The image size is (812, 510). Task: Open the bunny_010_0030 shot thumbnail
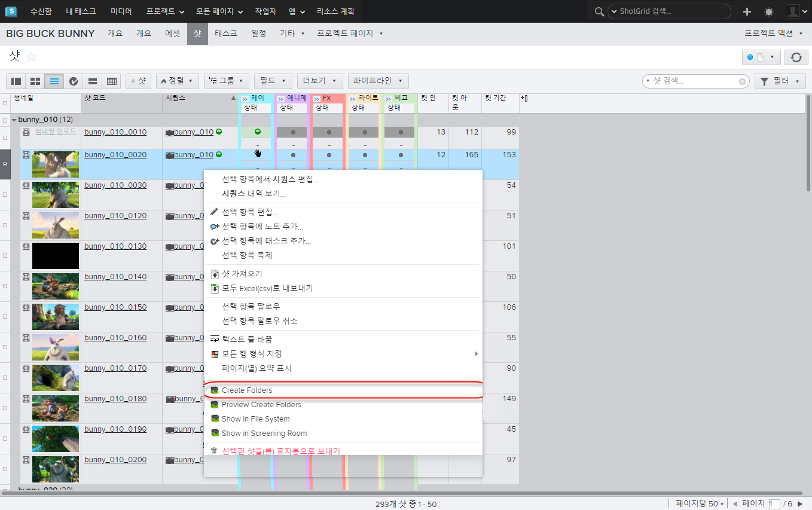coord(56,195)
